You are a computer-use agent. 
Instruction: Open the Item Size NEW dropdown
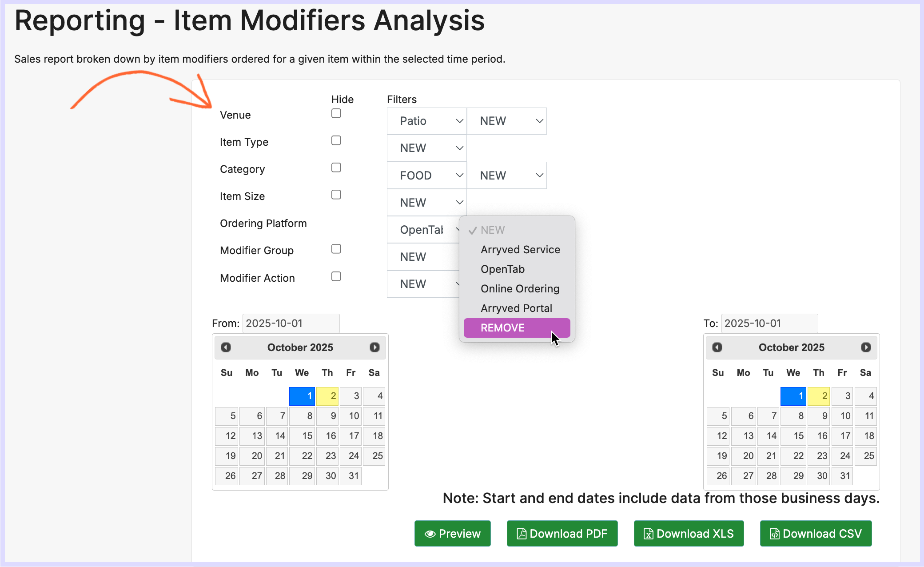click(x=426, y=203)
